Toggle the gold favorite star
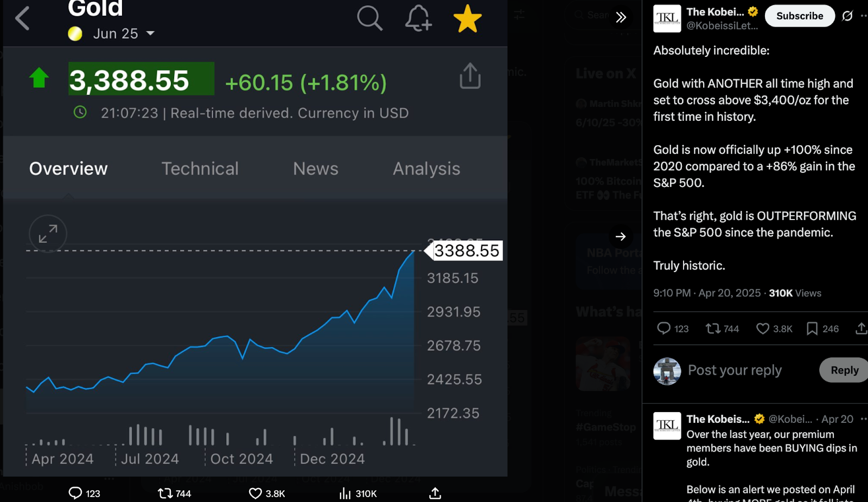The height and width of the screenshot is (502, 868). (x=468, y=18)
